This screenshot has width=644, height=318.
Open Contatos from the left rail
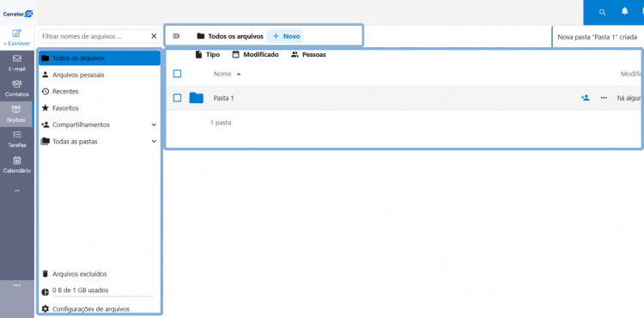17,89
